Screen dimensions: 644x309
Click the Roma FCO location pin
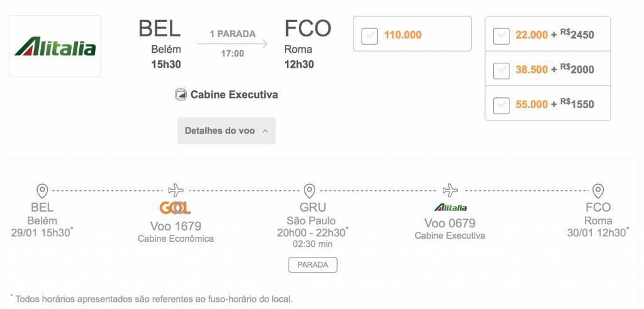(598, 190)
